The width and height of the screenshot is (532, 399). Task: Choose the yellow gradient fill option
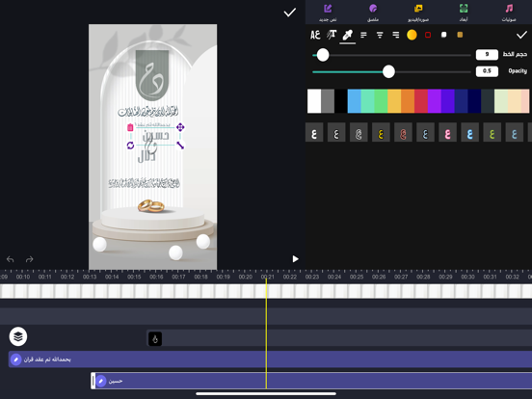click(x=412, y=35)
